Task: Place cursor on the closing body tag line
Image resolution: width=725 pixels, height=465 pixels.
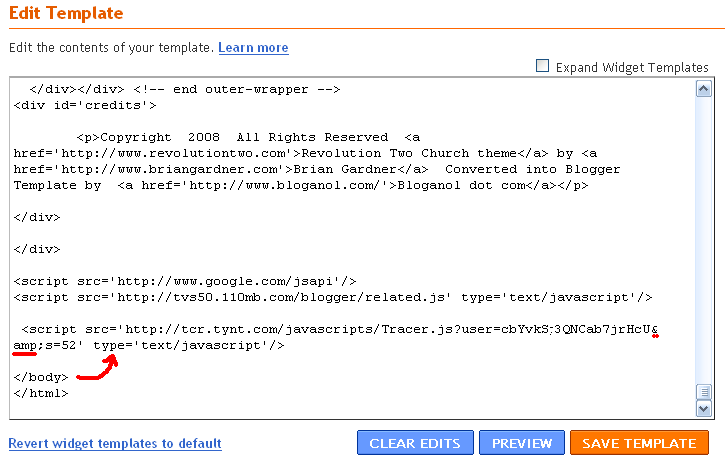Action: (41, 377)
